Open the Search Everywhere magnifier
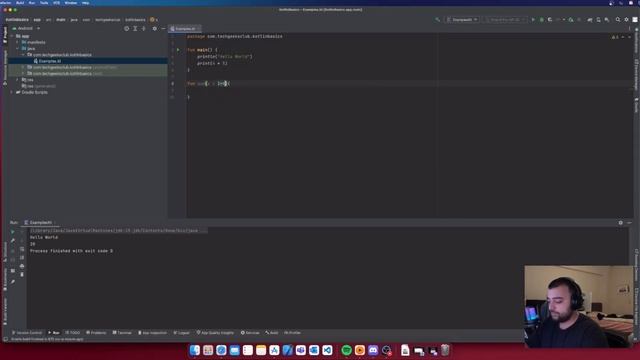Viewport: 640px width, 360px height. click(x=618, y=20)
